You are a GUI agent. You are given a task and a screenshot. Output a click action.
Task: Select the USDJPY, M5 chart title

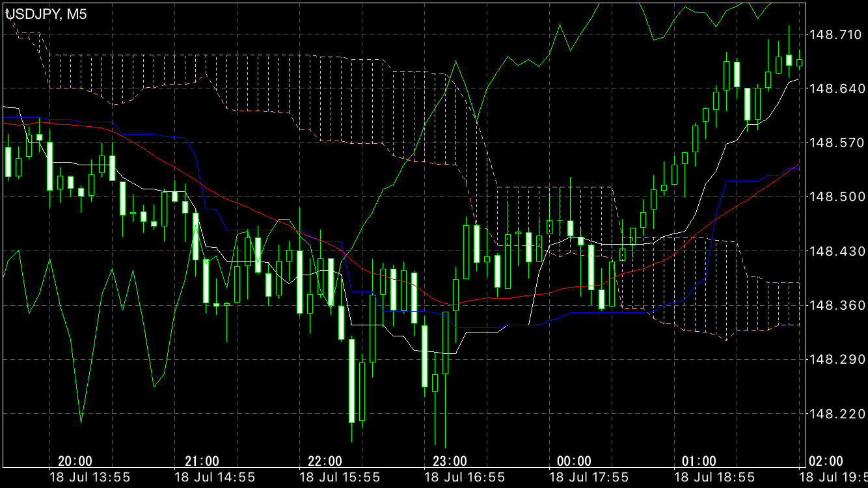(46, 15)
